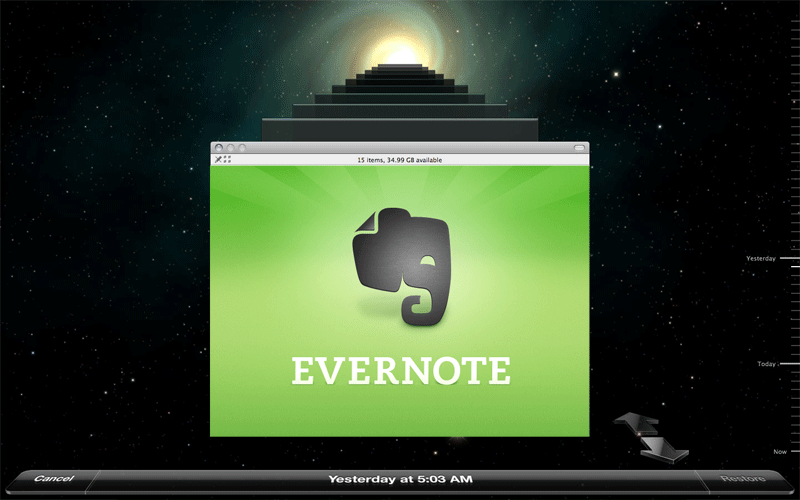This screenshot has height=500, width=800.
Task: Click the crossed-out pencil read-only icon
Action: pyautogui.click(x=218, y=160)
